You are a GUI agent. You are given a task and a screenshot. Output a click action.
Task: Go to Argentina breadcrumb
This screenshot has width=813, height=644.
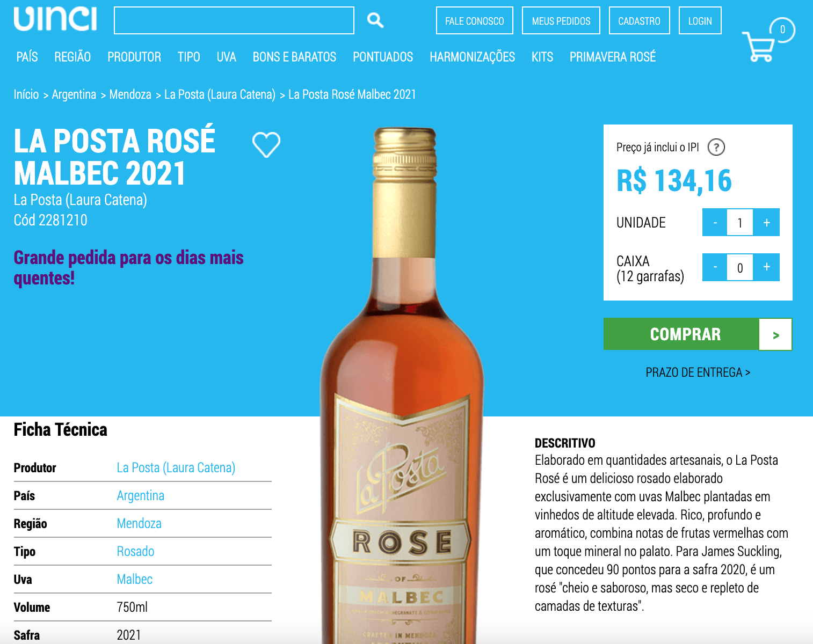74,94
